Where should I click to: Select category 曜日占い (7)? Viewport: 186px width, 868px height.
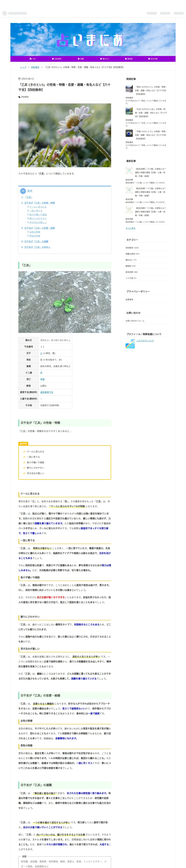[131, 260]
